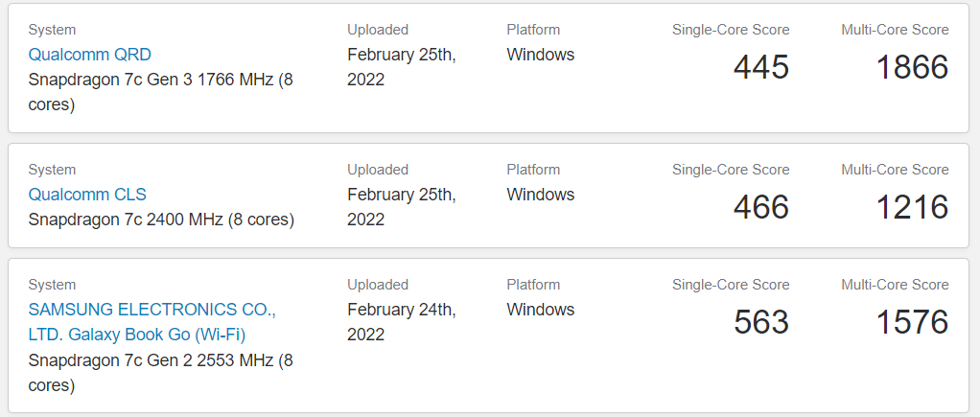This screenshot has width=980, height=417.
Task: Select the Snapdragon 7c Gen 2 processor text
Action: coord(160,373)
